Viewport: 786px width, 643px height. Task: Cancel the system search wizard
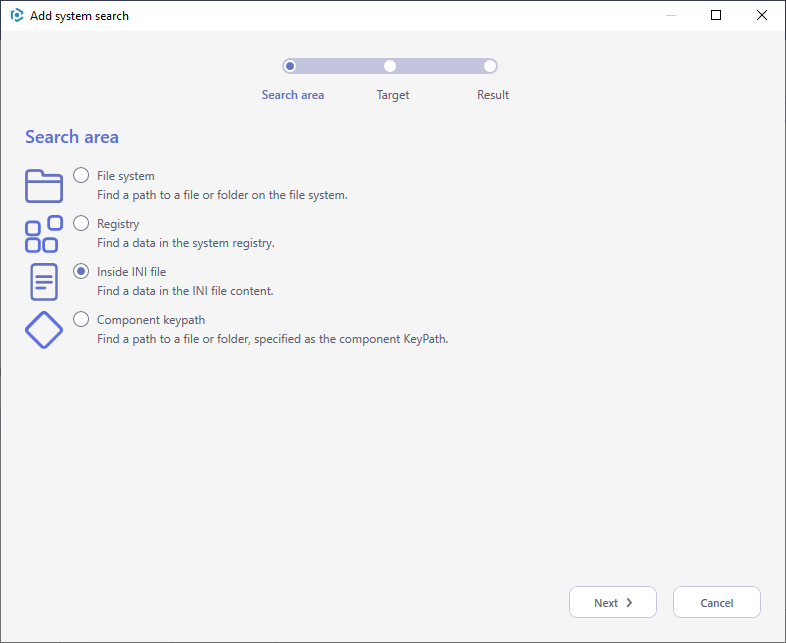point(717,602)
